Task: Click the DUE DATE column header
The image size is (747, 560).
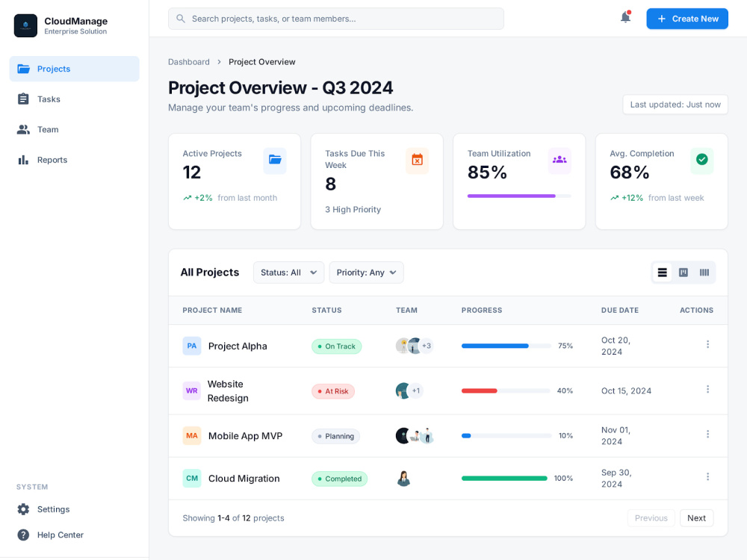Action: point(620,310)
